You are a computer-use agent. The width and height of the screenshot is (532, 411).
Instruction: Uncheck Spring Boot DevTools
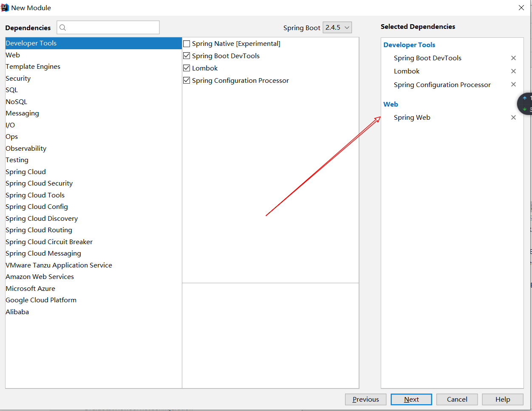[x=187, y=56]
